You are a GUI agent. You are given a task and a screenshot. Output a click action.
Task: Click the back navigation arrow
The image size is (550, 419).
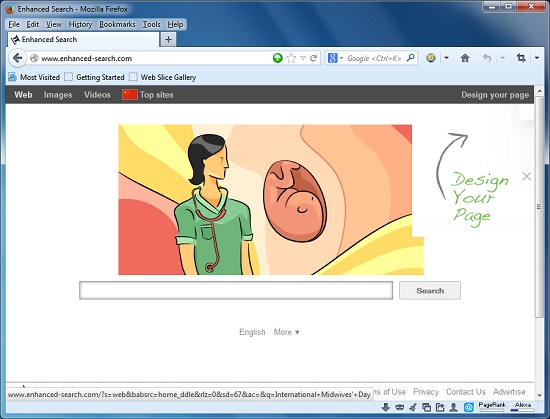[x=18, y=58]
